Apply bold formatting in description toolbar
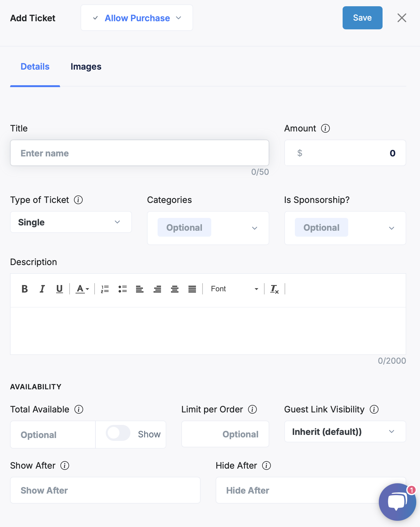420x527 pixels. click(25, 289)
